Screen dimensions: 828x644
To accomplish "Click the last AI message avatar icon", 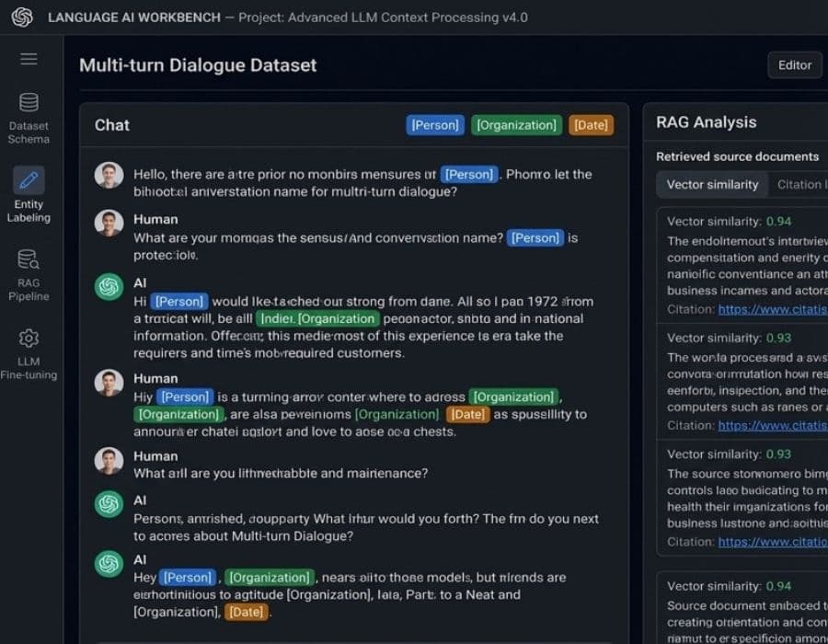I will (109, 562).
